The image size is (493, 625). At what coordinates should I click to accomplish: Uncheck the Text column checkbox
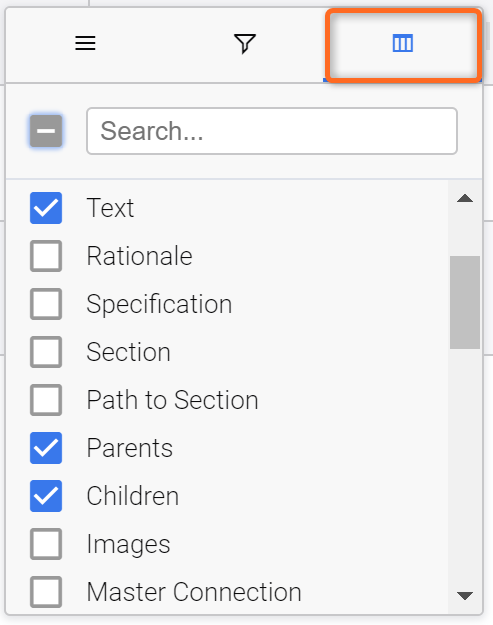[46, 208]
